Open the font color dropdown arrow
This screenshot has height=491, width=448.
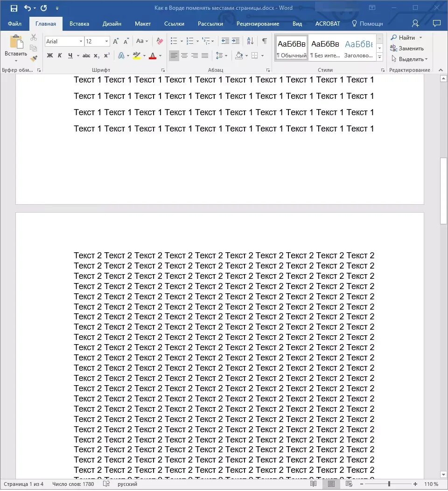[161, 56]
